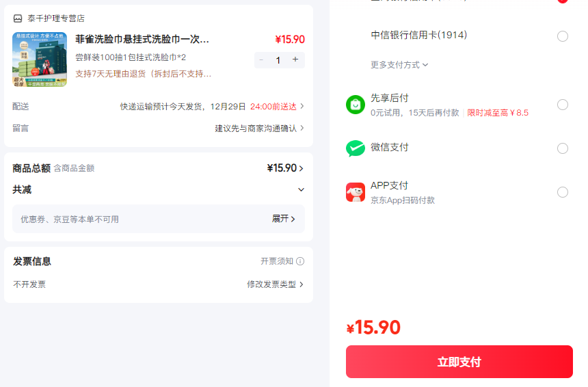
Task: Choose APP支付 radio button
Action: click(x=563, y=192)
